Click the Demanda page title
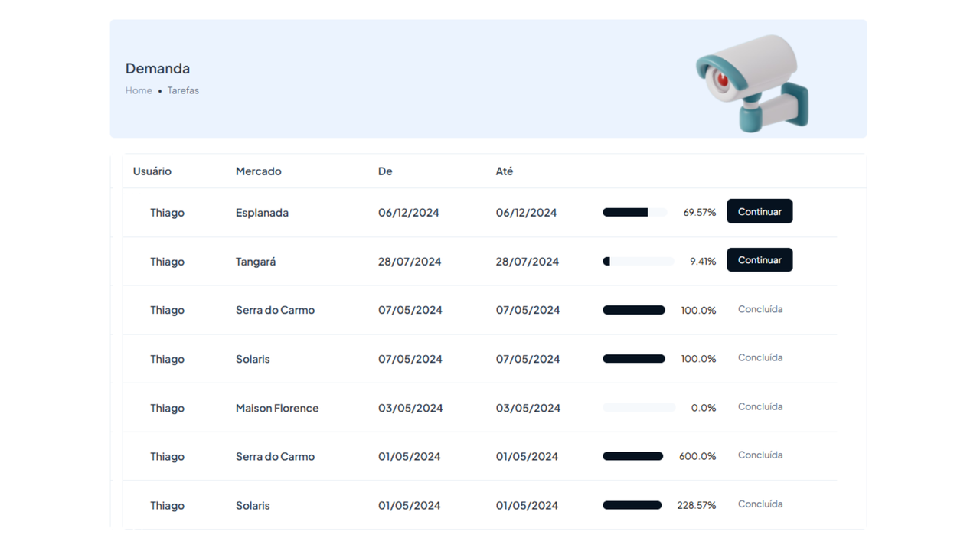Viewport: 980px width, 551px height. tap(158, 68)
